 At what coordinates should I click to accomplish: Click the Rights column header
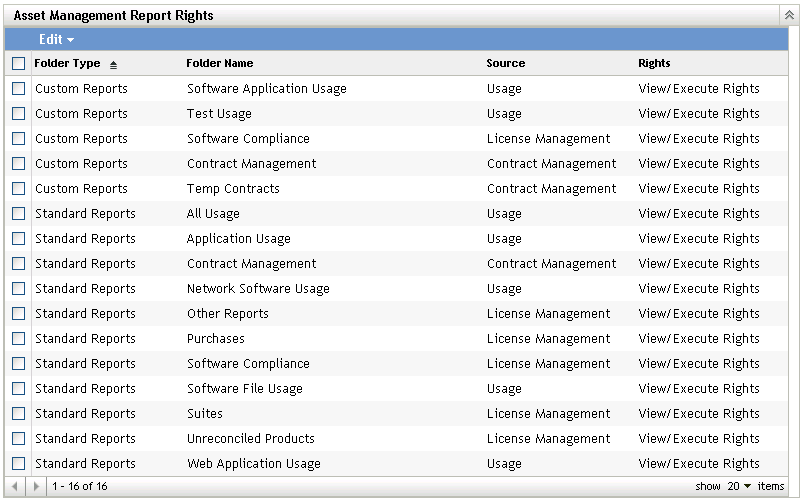click(x=654, y=63)
